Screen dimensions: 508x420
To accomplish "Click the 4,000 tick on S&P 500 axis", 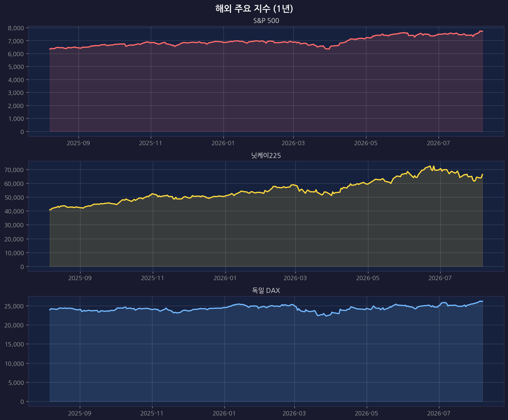I will 16,80.
